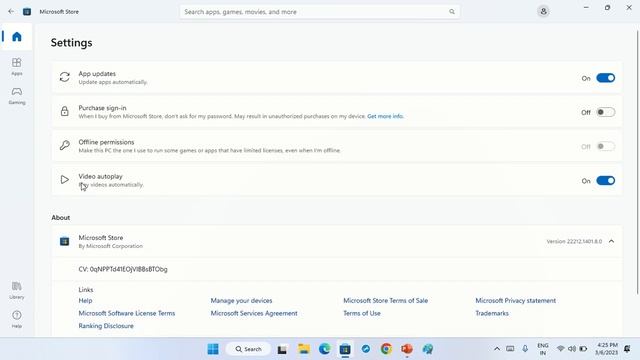
Task: Go to the Home tab in sidebar
Action: 17,37
